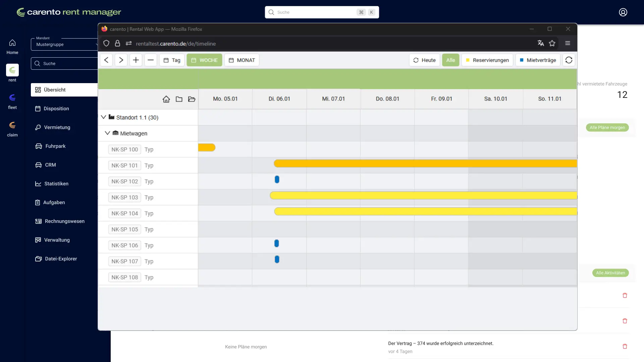
Task: Collapse the Standort 1.1 group
Action: coord(103,117)
